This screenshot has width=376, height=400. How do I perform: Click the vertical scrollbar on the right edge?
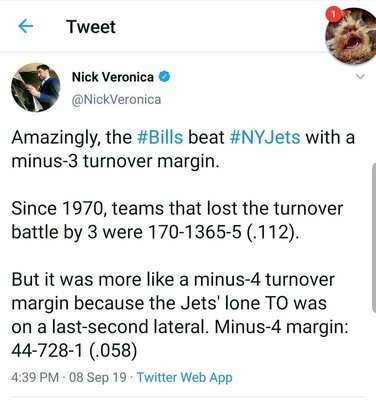pos(374,237)
